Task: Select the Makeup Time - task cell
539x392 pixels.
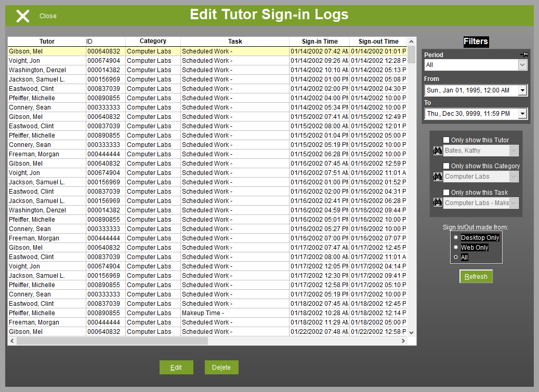Action: 235,313
